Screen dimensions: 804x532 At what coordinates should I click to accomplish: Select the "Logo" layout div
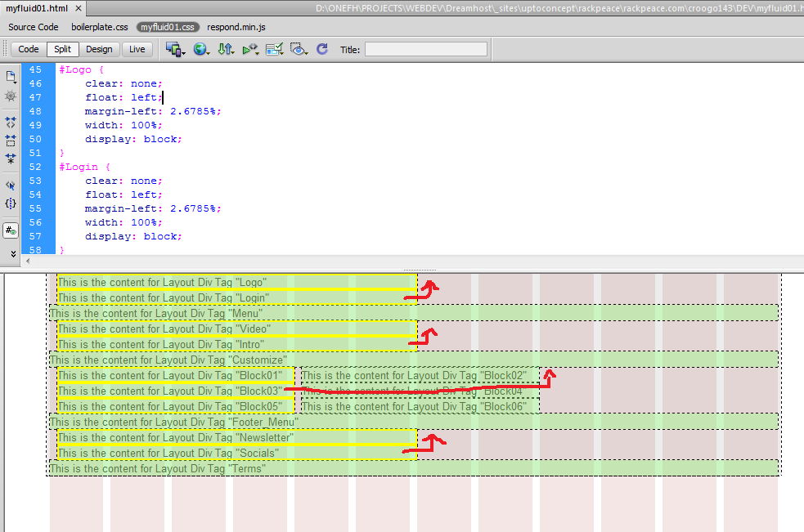coord(237,282)
